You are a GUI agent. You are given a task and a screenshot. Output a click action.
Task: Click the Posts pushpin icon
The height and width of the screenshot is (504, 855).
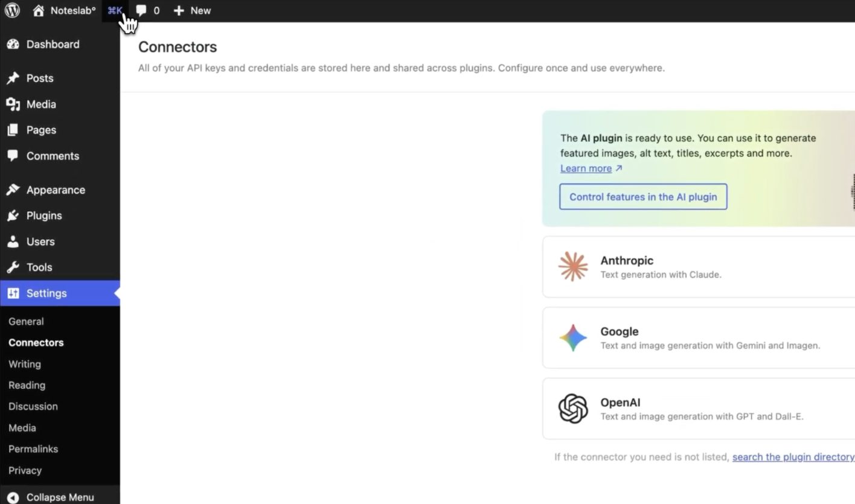coord(13,78)
